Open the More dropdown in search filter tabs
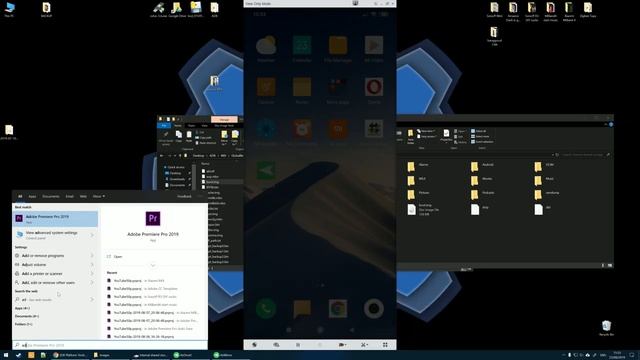 98,196
